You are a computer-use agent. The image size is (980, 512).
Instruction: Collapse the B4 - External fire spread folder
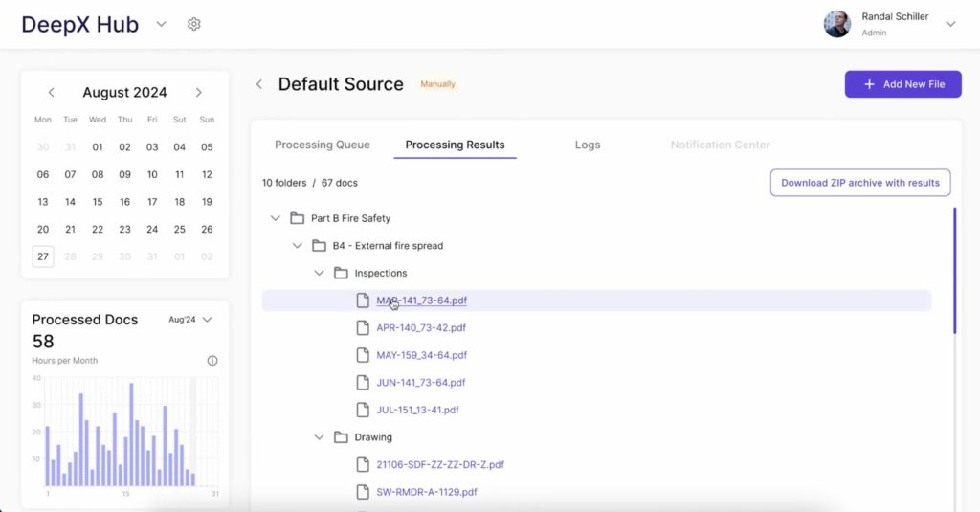298,246
